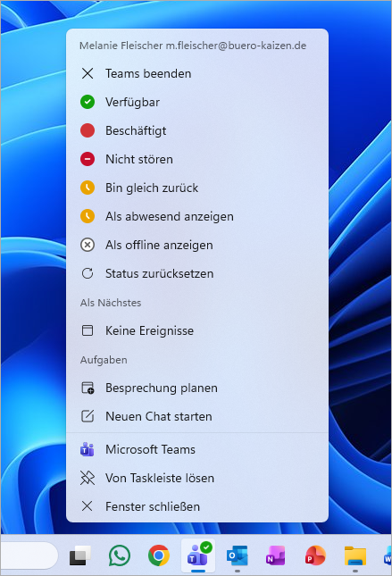Click the Microsoft Teams taskbar icon

(x=198, y=555)
